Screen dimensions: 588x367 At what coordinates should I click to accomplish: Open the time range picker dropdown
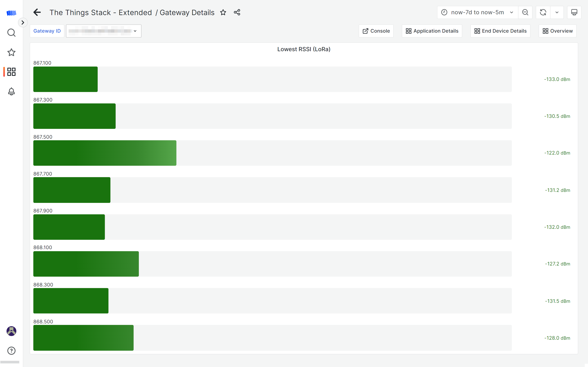point(478,12)
